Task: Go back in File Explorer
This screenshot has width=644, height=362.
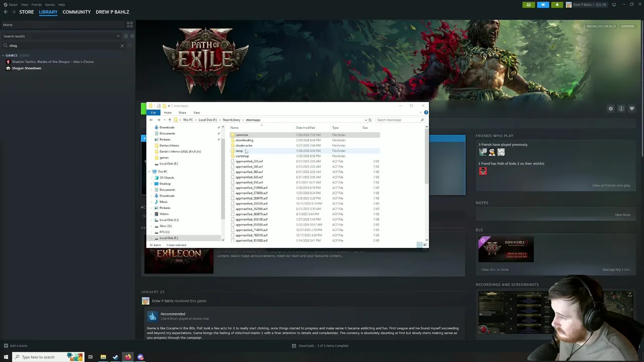Action: click(151, 120)
